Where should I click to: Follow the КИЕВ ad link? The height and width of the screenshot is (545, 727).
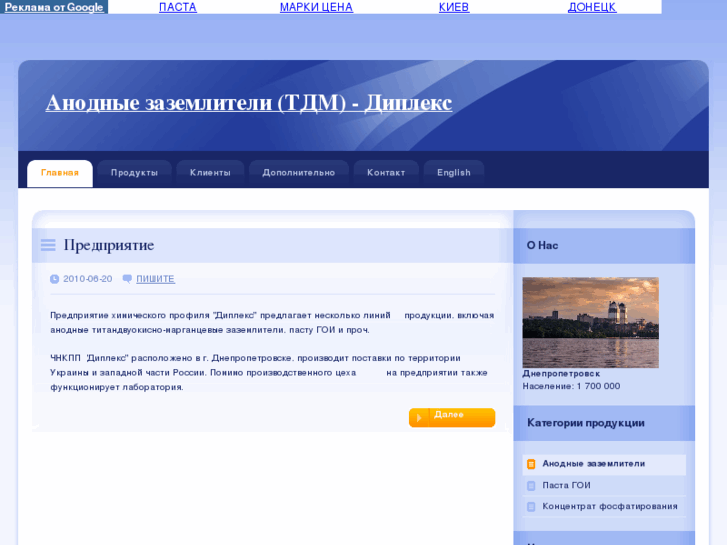point(454,7)
